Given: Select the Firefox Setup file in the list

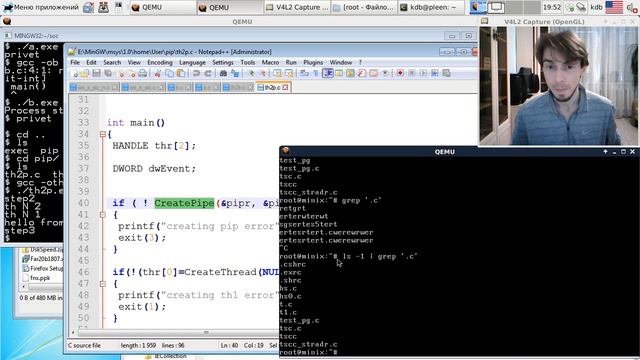Looking at the screenshot, I should click(42, 268).
